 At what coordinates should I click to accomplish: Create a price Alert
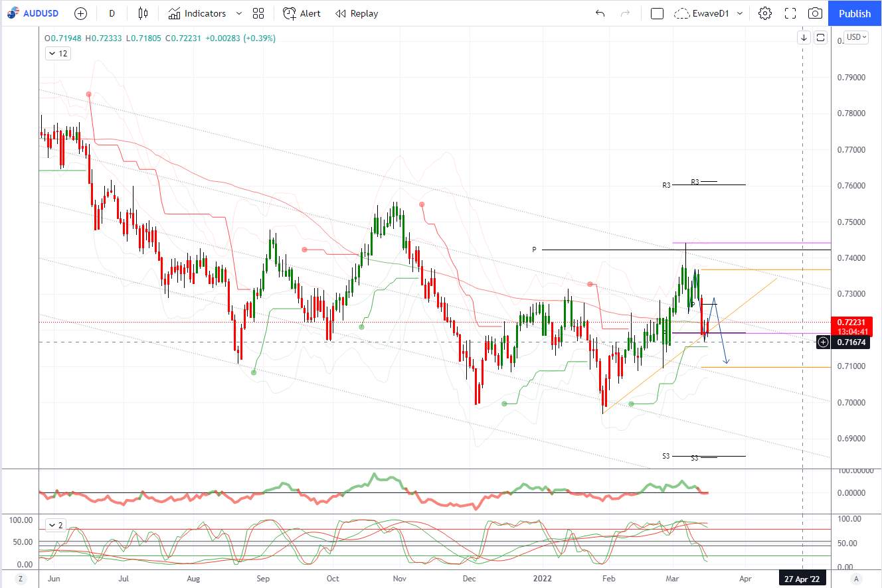(x=302, y=13)
